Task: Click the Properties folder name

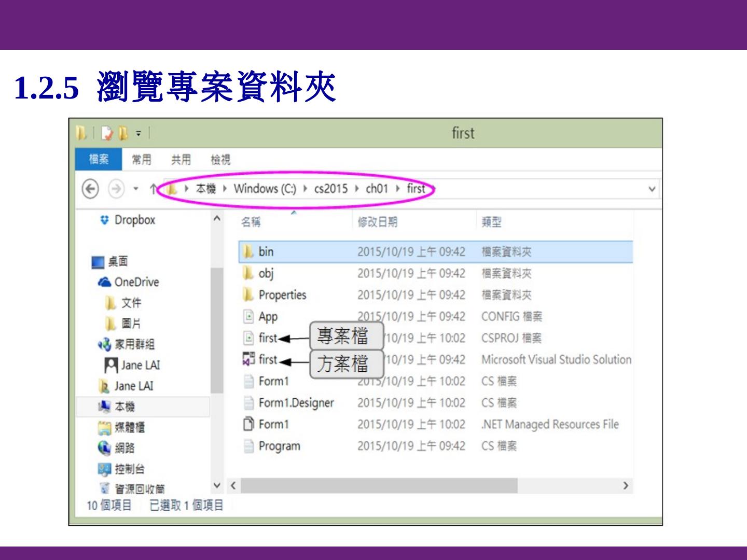Action: (283, 295)
